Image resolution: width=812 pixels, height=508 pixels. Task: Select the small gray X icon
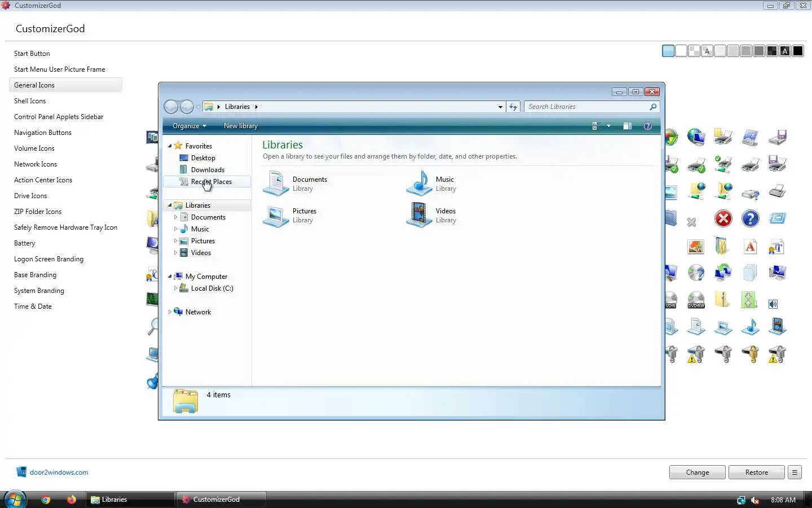point(692,222)
